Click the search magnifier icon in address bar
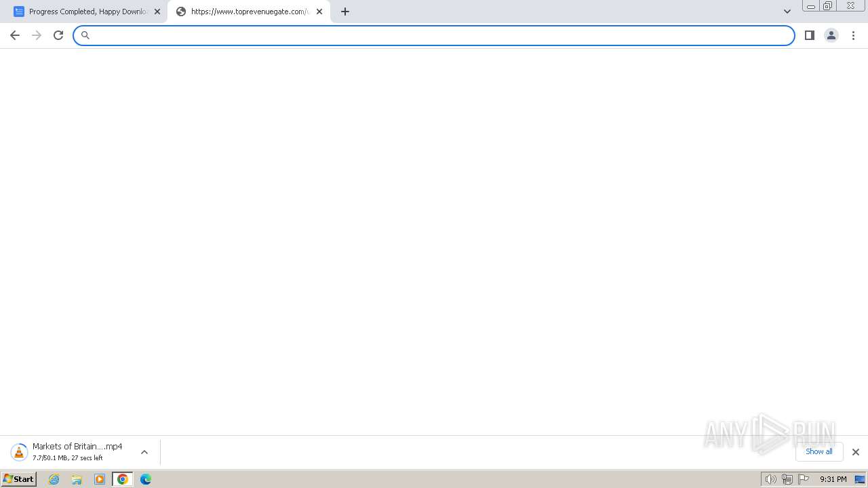Viewport: 868px width, 488px height. coord(85,35)
